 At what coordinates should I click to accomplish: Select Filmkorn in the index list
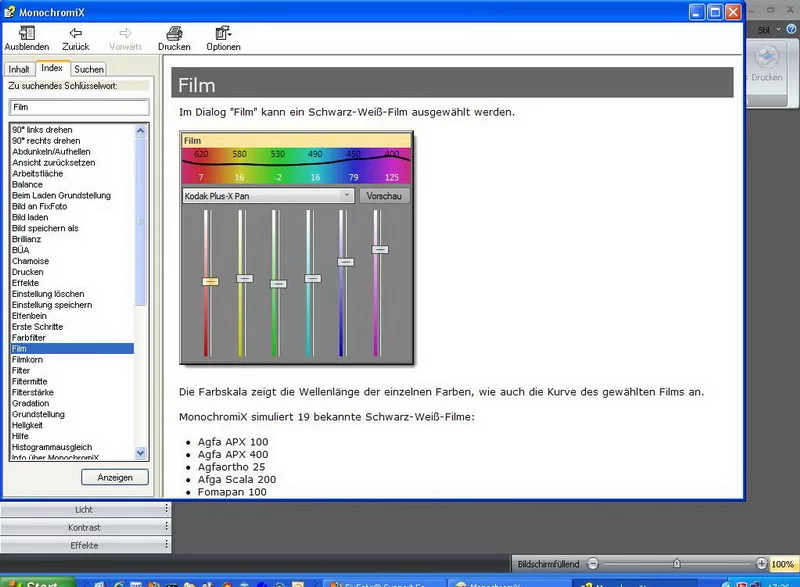tap(26, 359)
